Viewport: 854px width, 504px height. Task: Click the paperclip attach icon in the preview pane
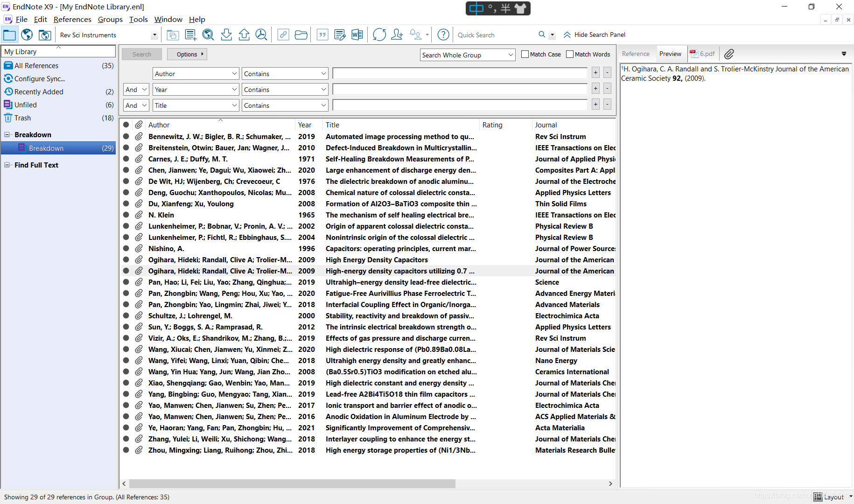729,54
